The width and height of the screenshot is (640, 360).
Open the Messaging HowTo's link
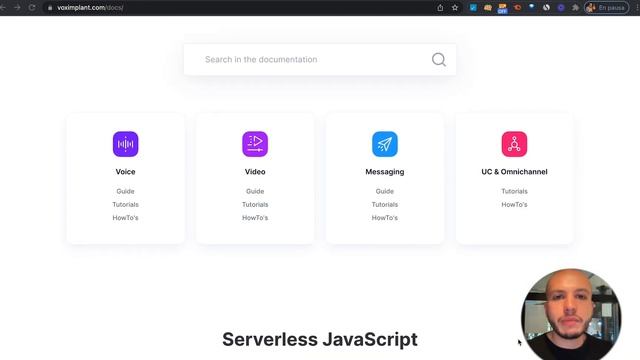click(x=385, y=218)
